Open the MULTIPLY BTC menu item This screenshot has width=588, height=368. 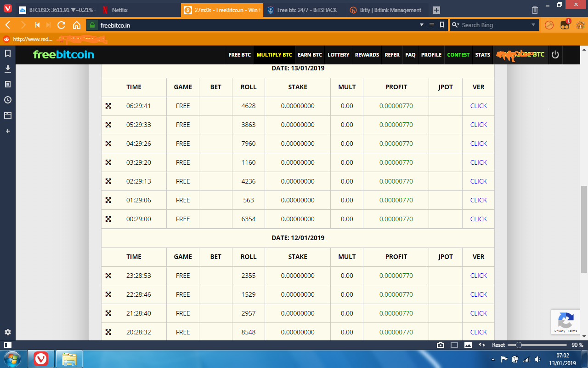pyautogui.click(x=274, y=55)
